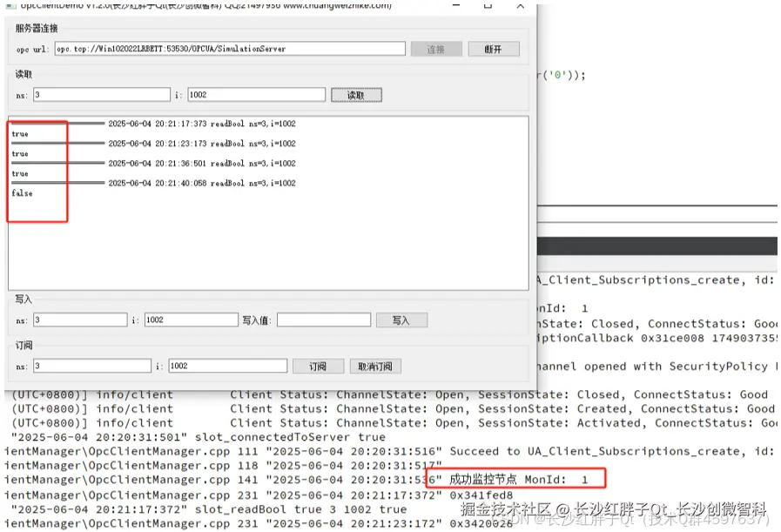This screenshot has height=532, width=781.
Task: Focus the ns field in 写入 section
Action: 80,320
